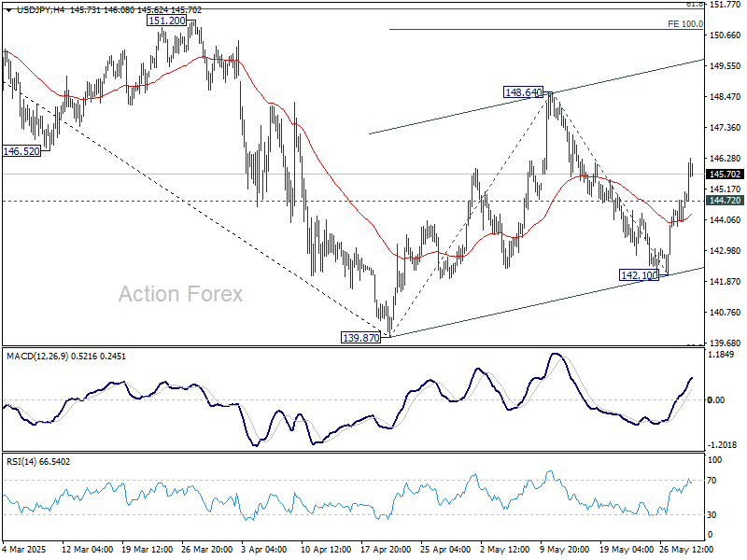Click the 10 Apr 12:00 time label
747x560 pixels.
[x=326, y=550]
